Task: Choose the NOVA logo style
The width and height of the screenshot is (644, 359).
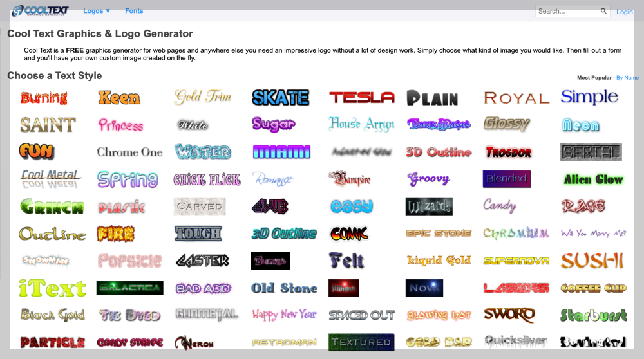Action: [x=424, y=288]
